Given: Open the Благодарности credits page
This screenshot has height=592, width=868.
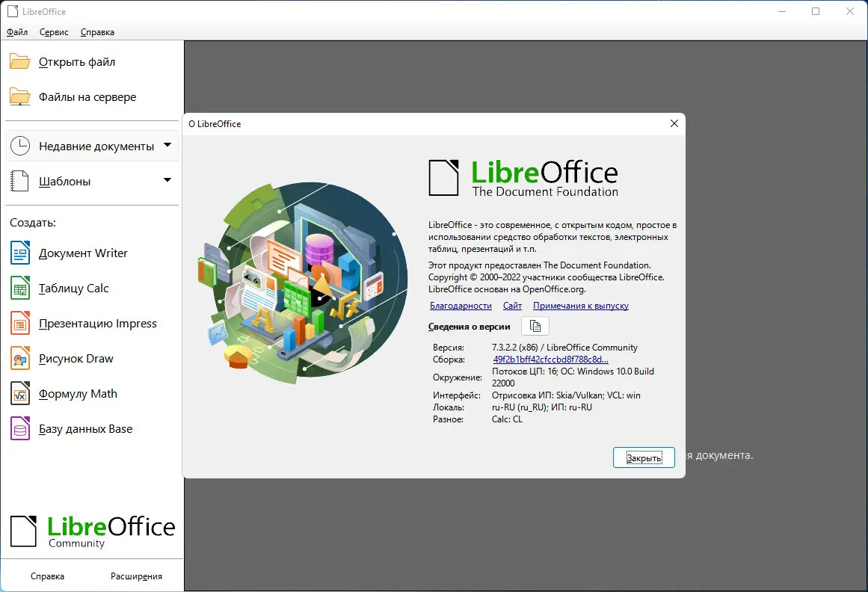Looking at the screenshot, I should coord(461,305).
